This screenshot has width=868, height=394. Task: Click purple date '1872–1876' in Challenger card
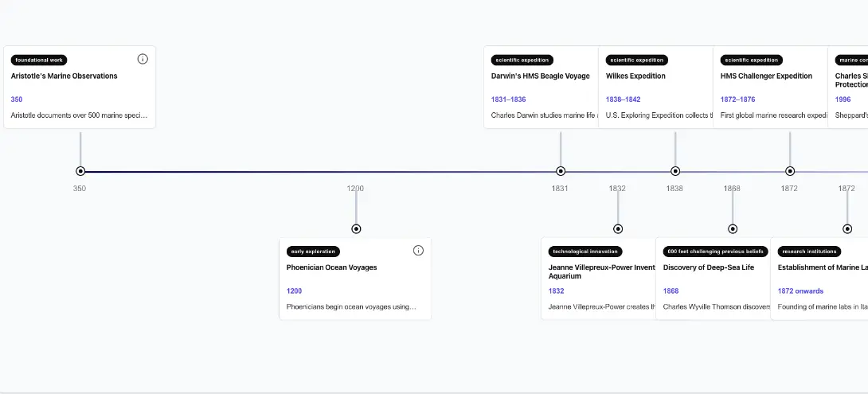[x=737, y=99]
